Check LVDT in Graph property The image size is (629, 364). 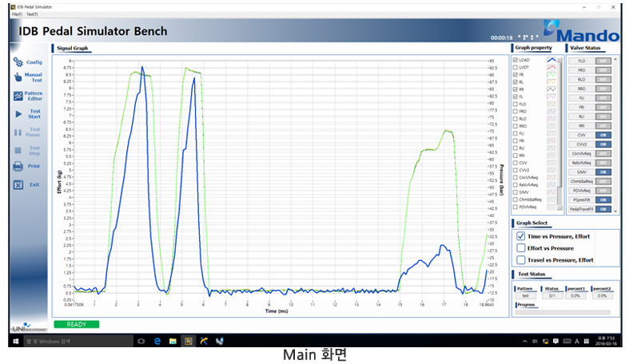(x=516, y=67)
